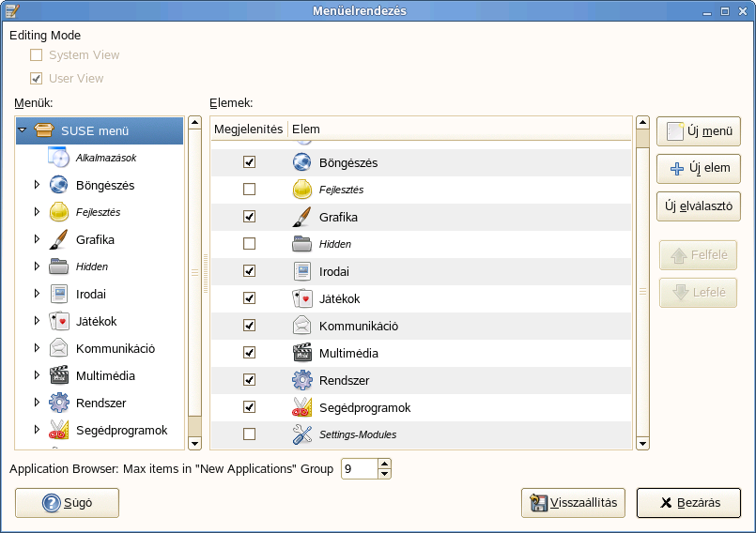The image size is (756, 533).
Task: Click the Fejlesztés hard hat icon in tree
Action: click(59, 212)
